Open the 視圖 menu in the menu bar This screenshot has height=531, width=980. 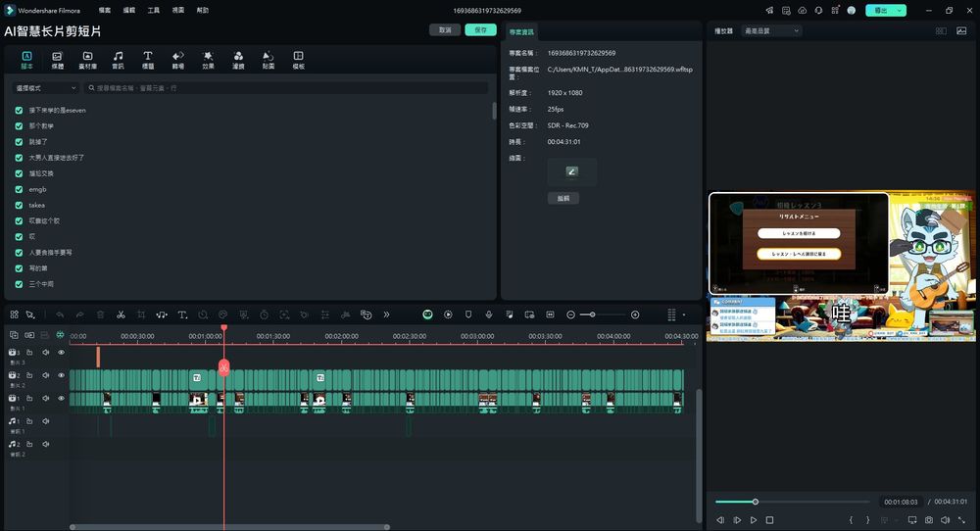(178, 11)
